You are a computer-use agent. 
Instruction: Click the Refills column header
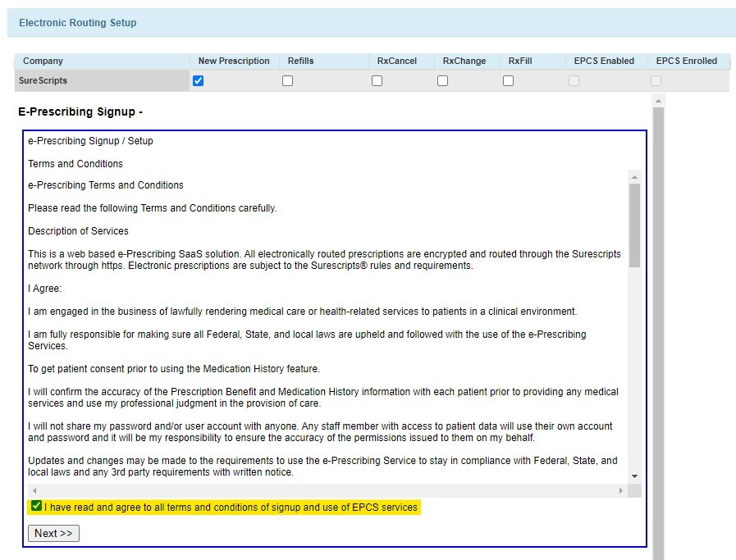pyautogui.click(x=300, y=61)
